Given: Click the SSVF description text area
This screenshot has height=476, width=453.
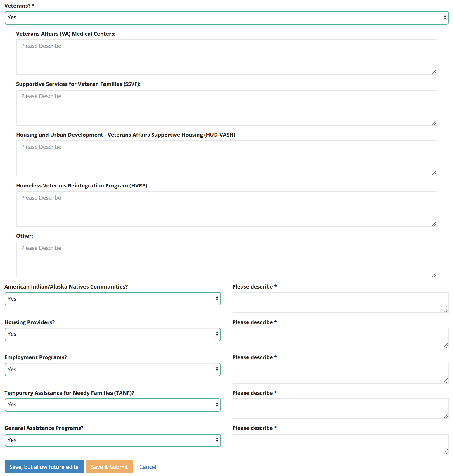Looking at the screenshot, I should click(226, 108).
